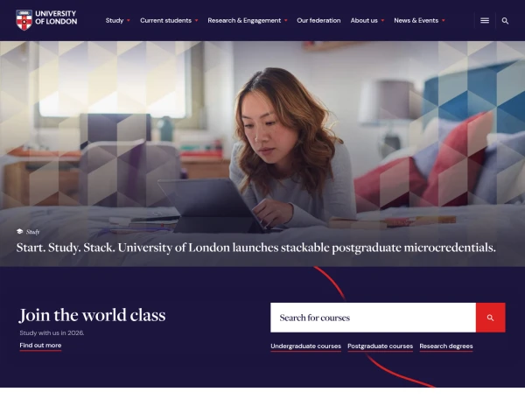Select the Study menu item
Screen dimensions: 525x420
pos(115,20)
